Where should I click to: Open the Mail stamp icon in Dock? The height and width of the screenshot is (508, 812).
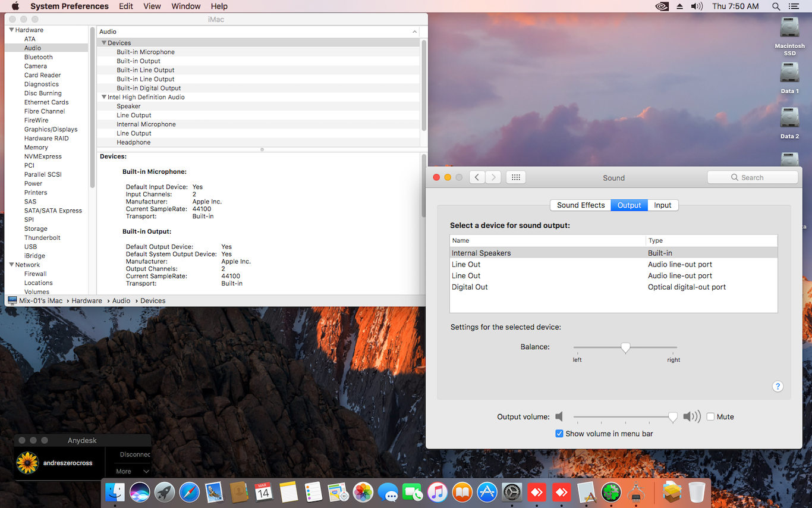(214, 492)
